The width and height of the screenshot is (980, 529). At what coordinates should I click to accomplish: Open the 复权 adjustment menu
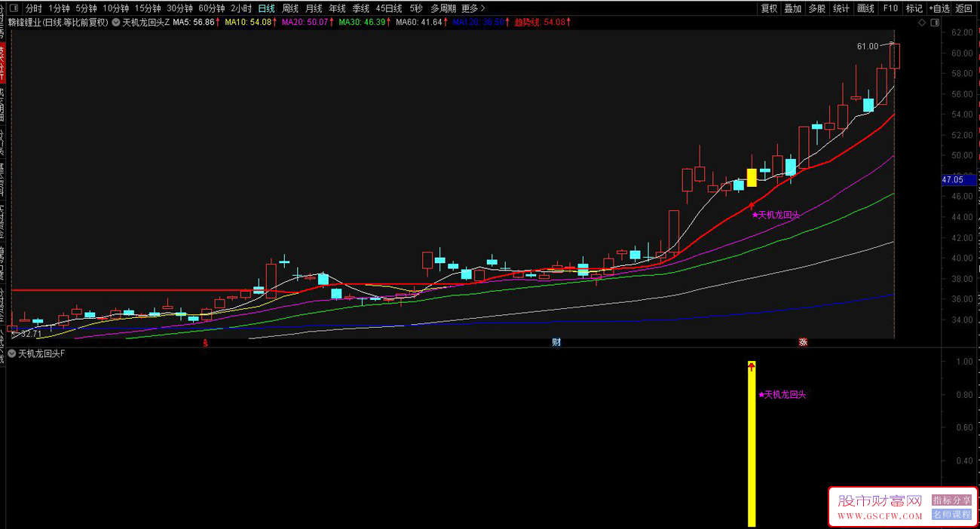click(769, 8)
